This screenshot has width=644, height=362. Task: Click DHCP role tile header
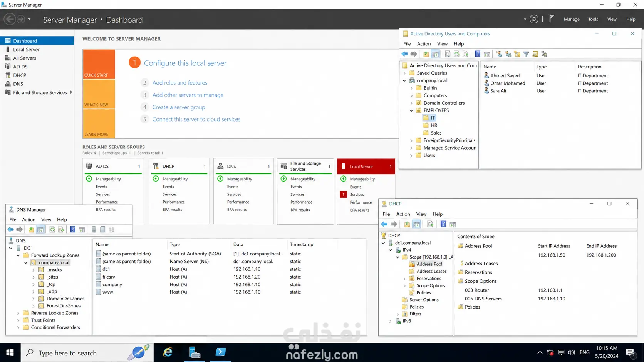tap(179, 167)
